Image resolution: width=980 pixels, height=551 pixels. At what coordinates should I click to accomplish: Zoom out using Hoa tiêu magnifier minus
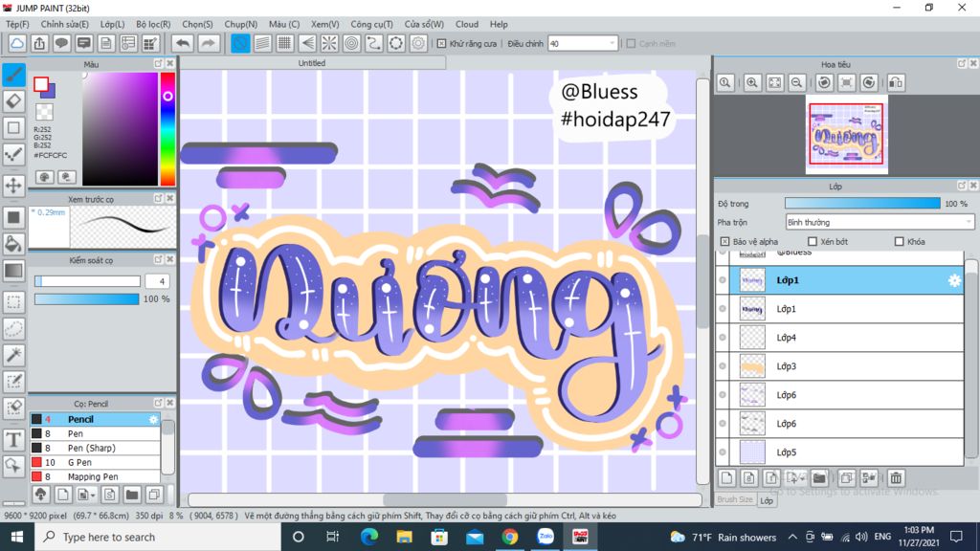[x=797, y=82]
